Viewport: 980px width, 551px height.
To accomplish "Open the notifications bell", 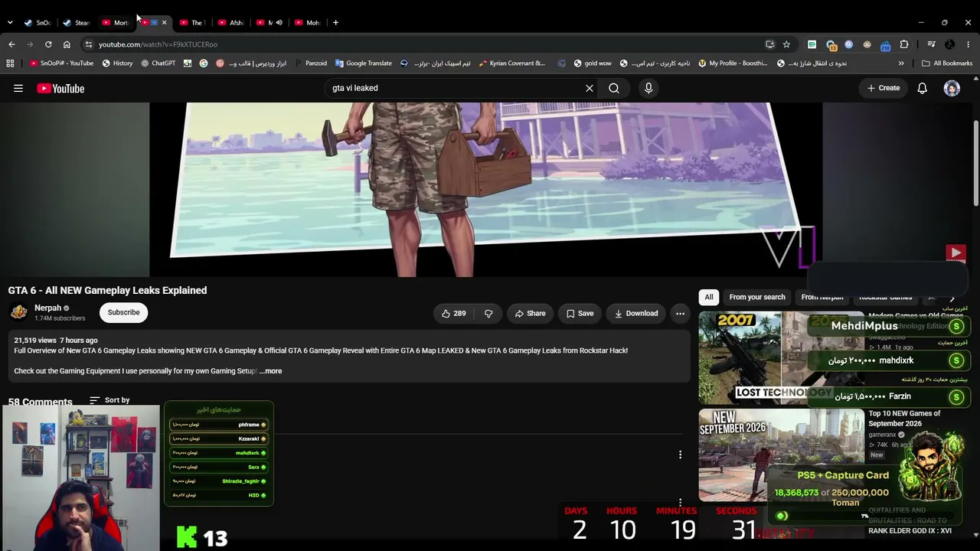I will pos(923,88).
